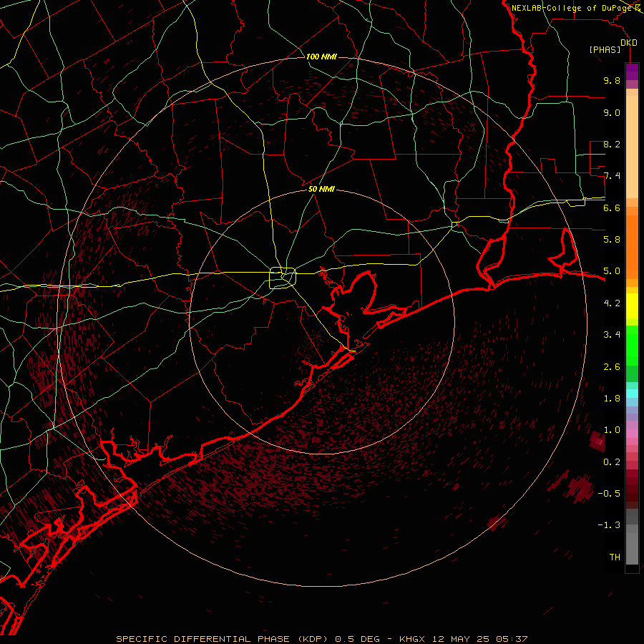This screenshot has width=644, height=644.
Task: Click the "50 NMI" range ring label
Action: [x=321, y=189]
